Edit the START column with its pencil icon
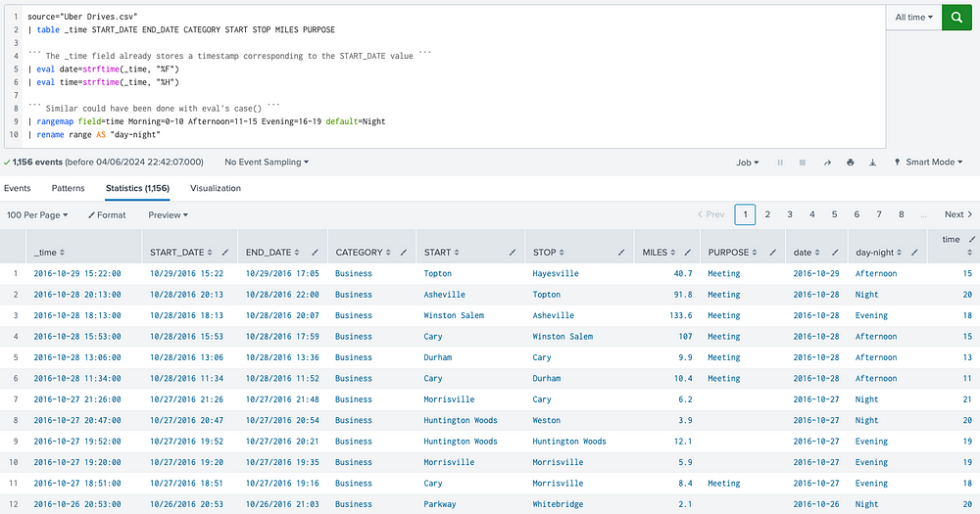 513,253
